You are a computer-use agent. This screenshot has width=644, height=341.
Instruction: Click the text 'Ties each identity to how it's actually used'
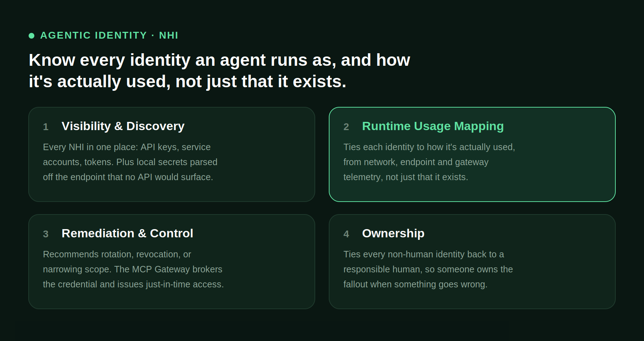click(x=429, y=147)
